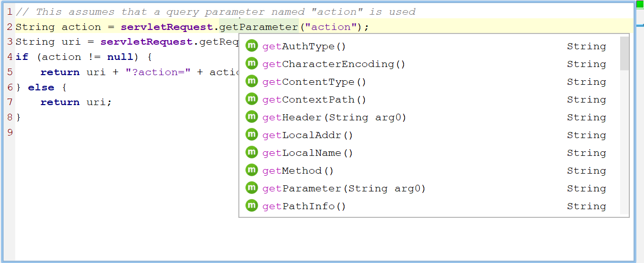Viewport: 644px width, 263px height.
Task: Place cursor on "return uri;" on line 7
Action: pyautogui.click(x=76, y=102)
